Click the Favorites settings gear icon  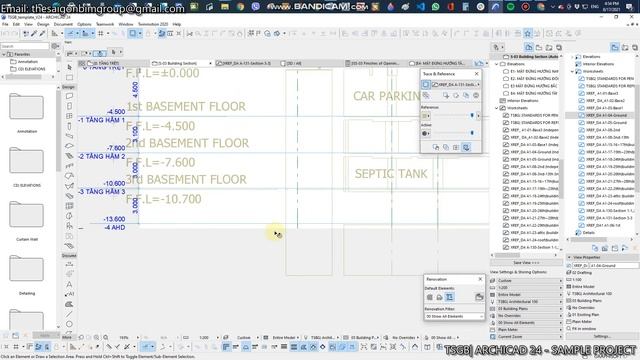[x=56, y=46]
